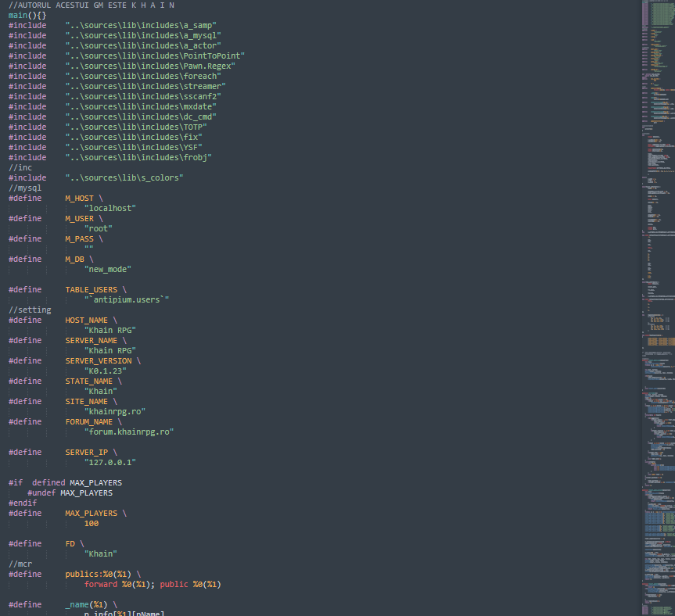The image size is (675, 616).
Task: Click the dc_cmd include path
Action: coord(141,117)
